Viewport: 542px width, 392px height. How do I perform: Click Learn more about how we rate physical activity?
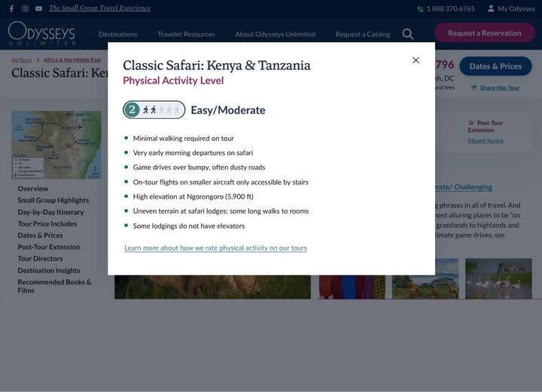pyautogui.click(x=216, y=248)
